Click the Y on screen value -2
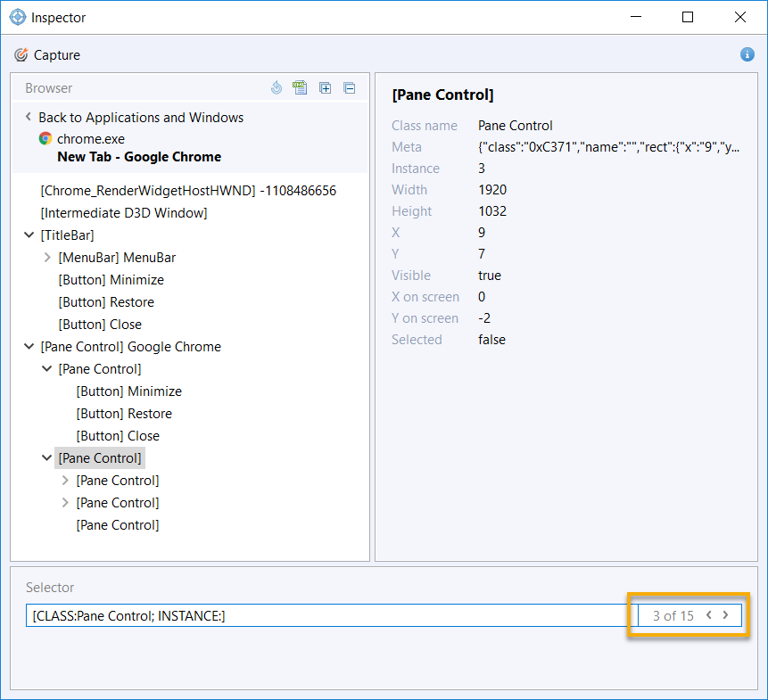 click(x=484, y=318)
